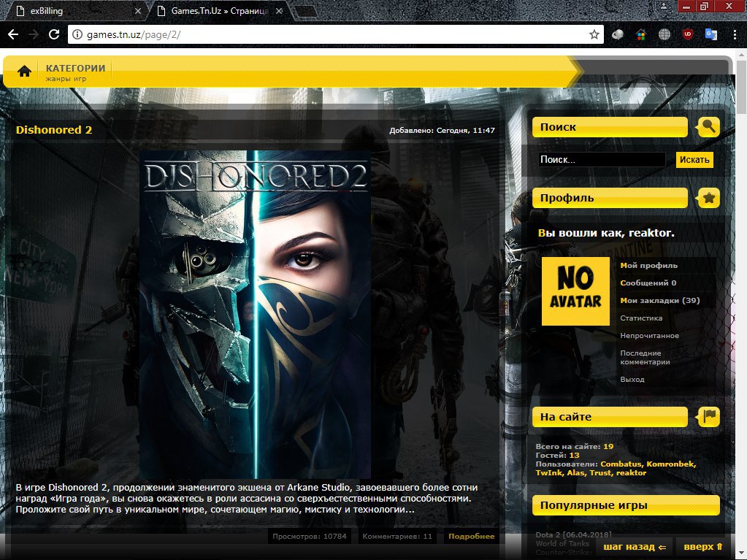Click the page vertical scrollbar thumb
Viewport: 747px width, 560px height.
(742, 85)
